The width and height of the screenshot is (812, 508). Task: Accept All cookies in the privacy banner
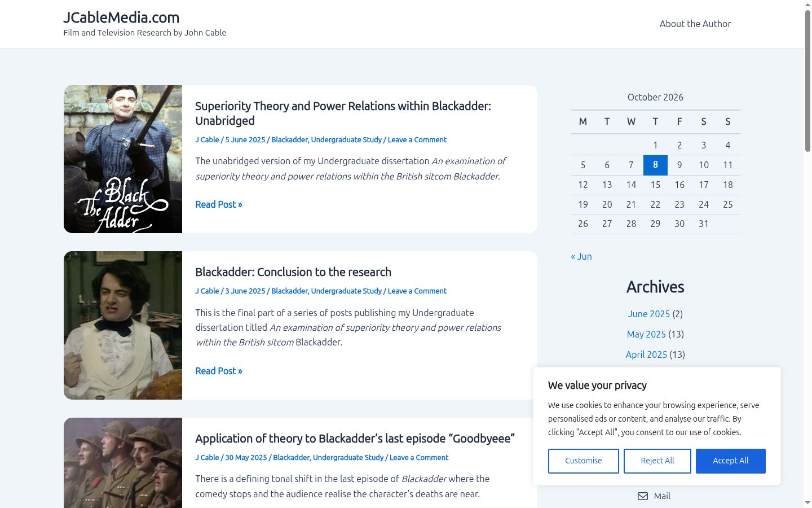[731, 461]
